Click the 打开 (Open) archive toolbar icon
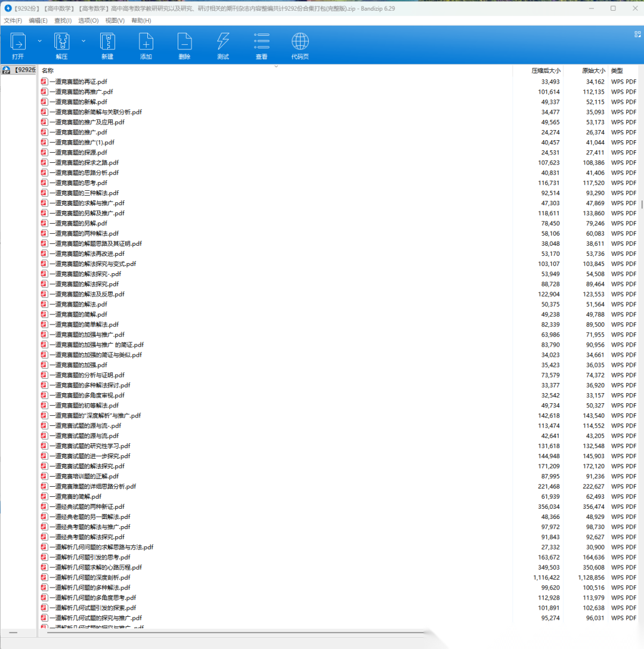 [18, 45]
